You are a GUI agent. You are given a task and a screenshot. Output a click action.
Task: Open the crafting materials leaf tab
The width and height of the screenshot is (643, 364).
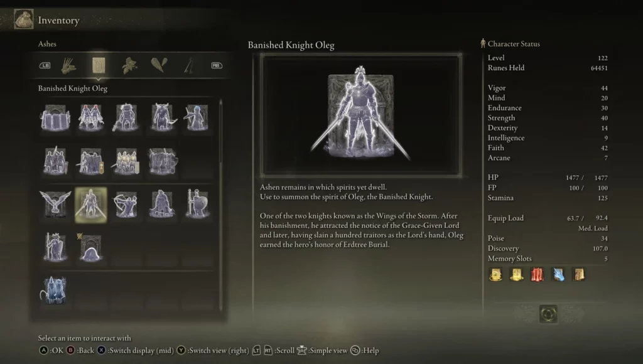[129, 66]
